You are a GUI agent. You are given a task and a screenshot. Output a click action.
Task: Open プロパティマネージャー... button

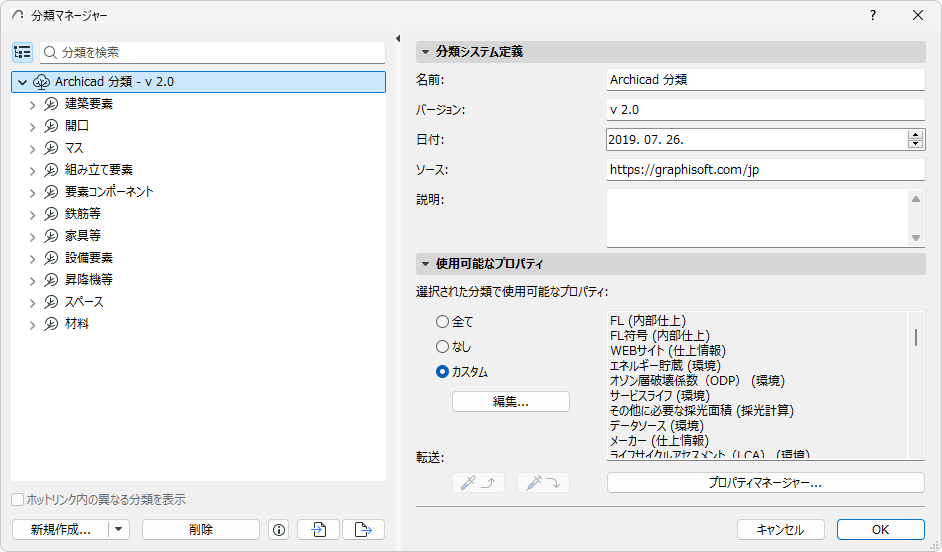(765, 483)
